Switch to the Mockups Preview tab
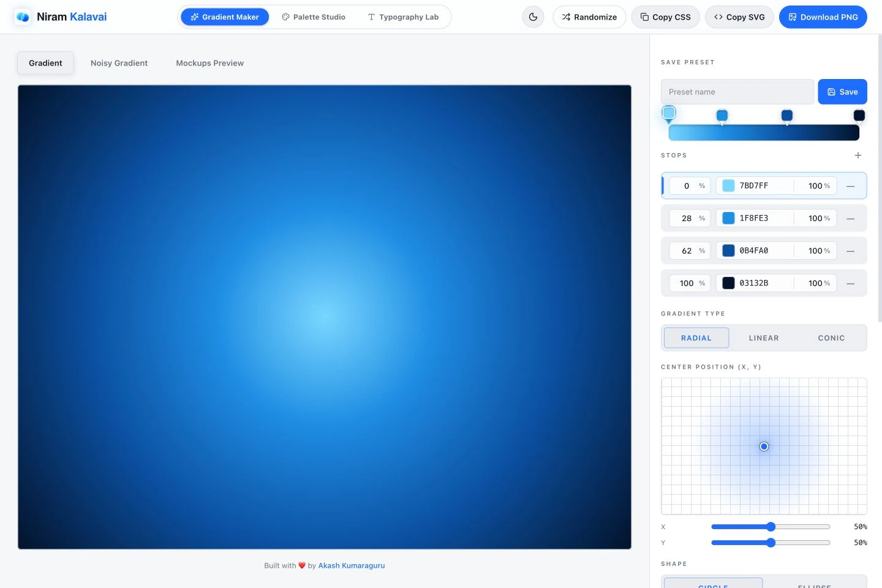882x588 pixels. 209,63
